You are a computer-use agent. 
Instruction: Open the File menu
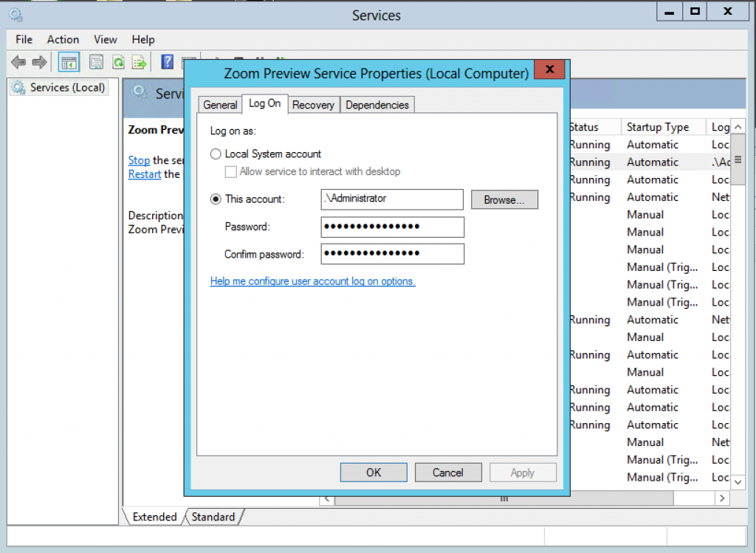24,40
